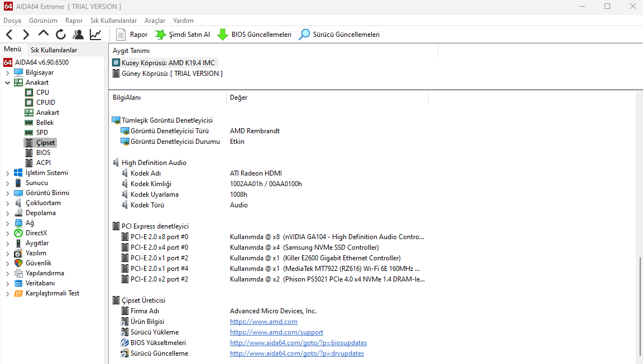Click the Güvenlik shield icon

coord(18,263)
